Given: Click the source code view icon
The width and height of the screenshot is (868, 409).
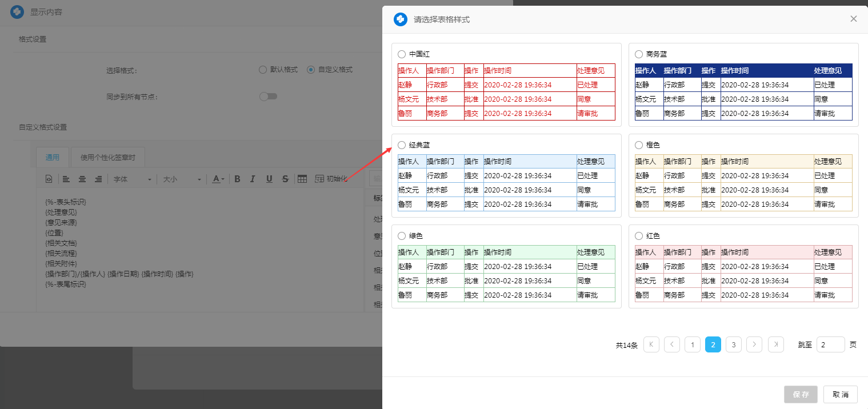Looking at the screenshot, I should click(x=49, y=179).
